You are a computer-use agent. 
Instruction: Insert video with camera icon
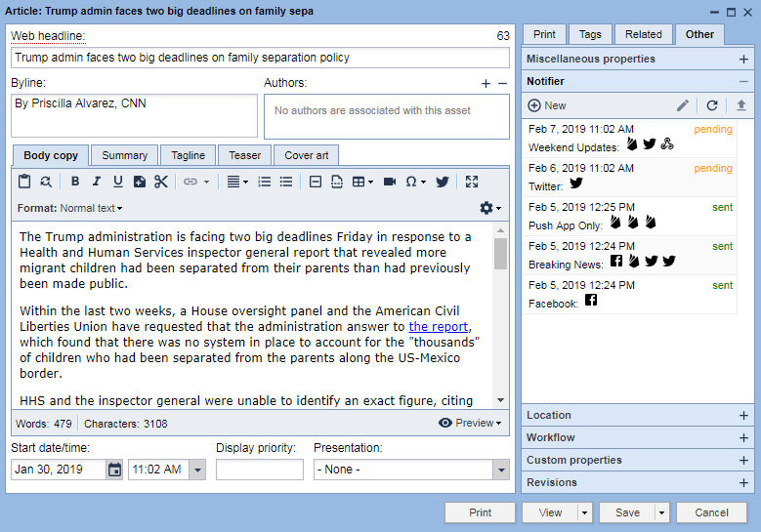[390, 182]
